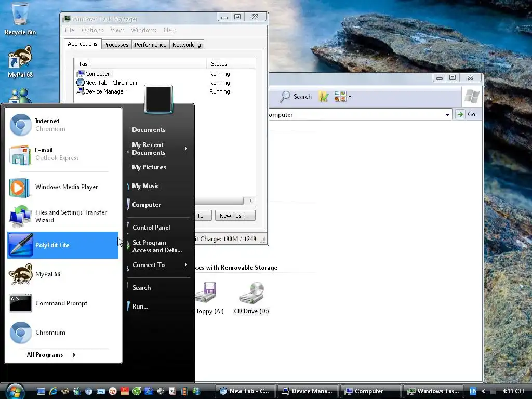
Task: Open Task Manager Windows menu
Action: tap(143, 30)
